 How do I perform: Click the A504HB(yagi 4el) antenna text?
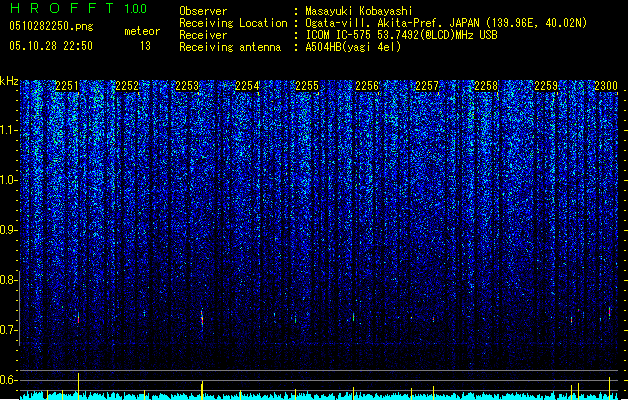tap(353, 47)
